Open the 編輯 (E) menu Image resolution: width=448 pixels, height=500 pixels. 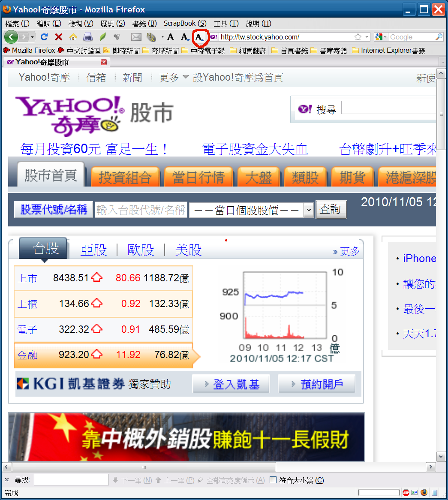[x=49, y=24]
